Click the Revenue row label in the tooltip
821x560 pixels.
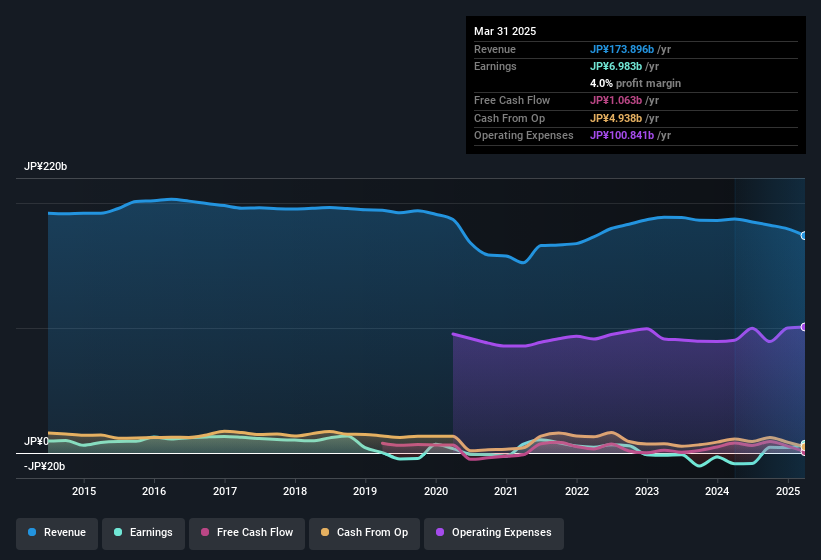pyautogui.click(x=495, y=49)
